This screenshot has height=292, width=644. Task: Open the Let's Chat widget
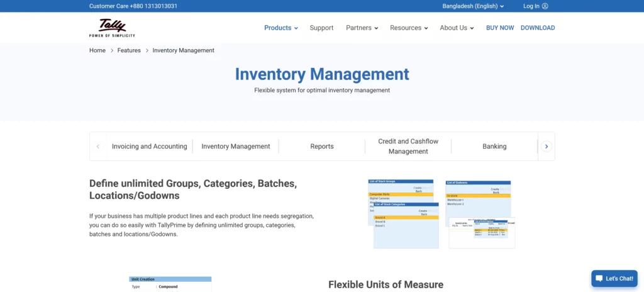click(x=614, y=278)
